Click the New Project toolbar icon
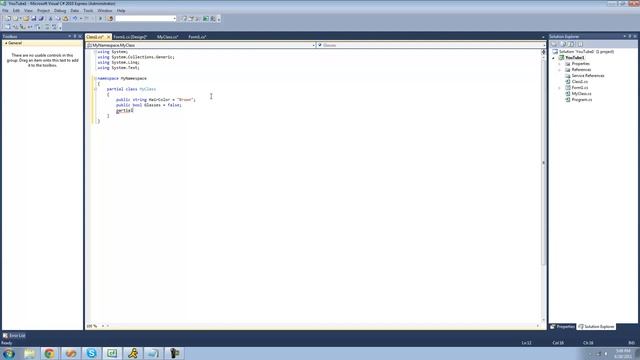Screen dimensions: 640x360 pyautogui.click(x=8, y=19)
